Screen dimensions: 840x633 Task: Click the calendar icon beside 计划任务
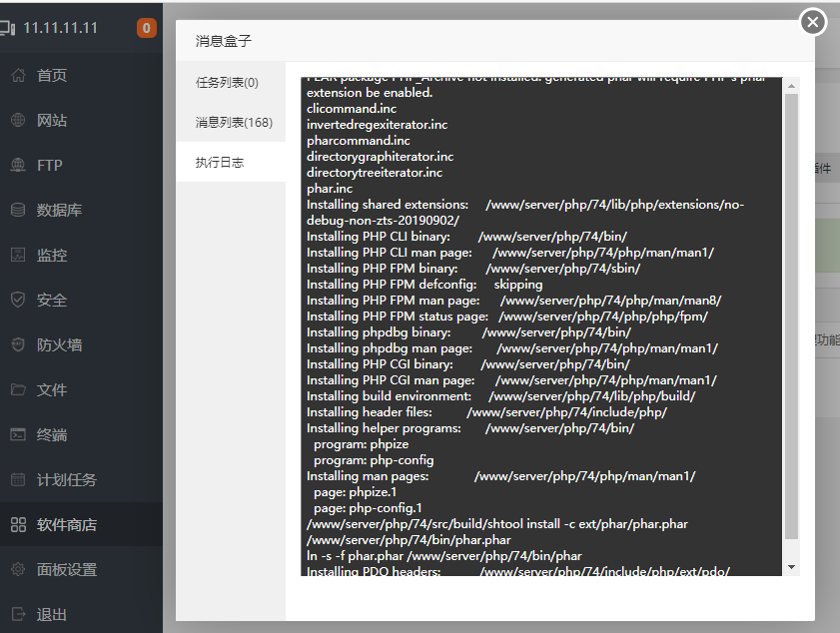[18, 479]
